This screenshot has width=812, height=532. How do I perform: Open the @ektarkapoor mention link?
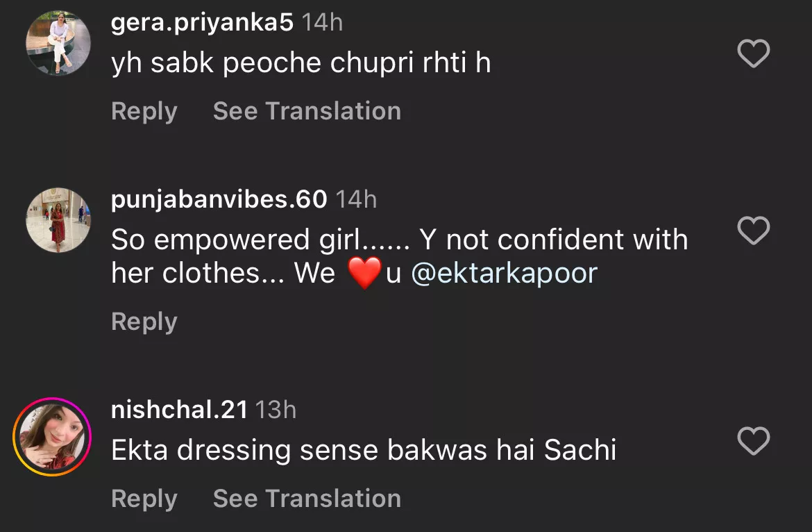click(504, 274)
